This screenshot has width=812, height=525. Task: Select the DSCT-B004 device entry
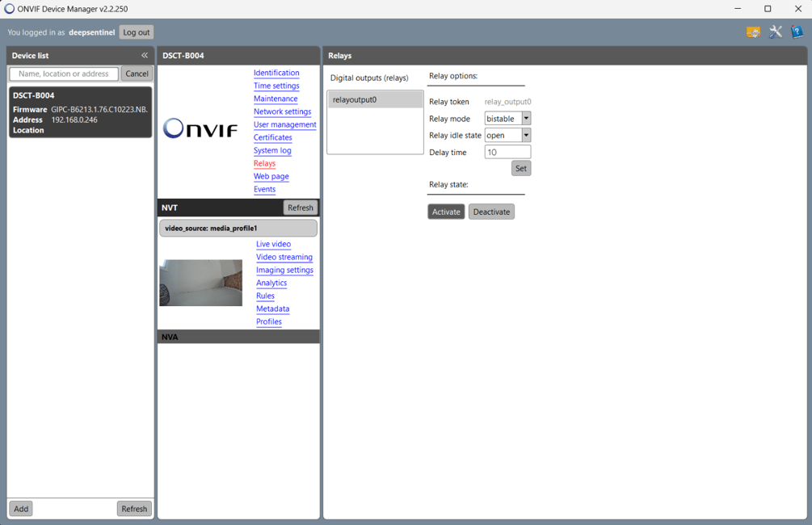(80, 112)
